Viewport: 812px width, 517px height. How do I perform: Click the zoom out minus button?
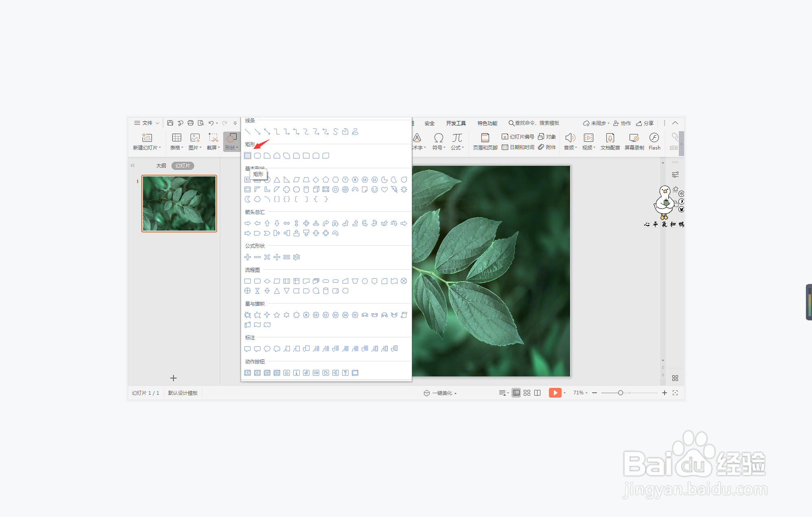(595, 393)
